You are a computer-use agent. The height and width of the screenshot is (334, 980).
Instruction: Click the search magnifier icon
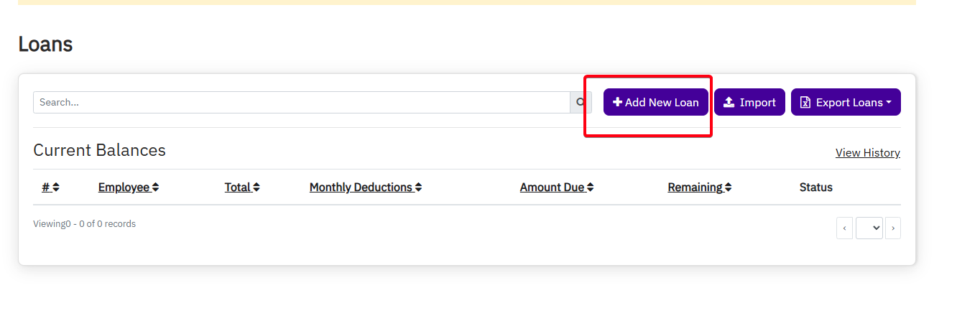click(x=581, y=103)
